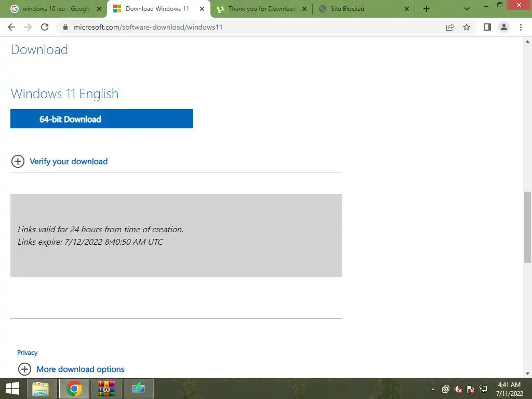
Task: Click the scrollbar down arrow
Action: [x=527, y=374]
